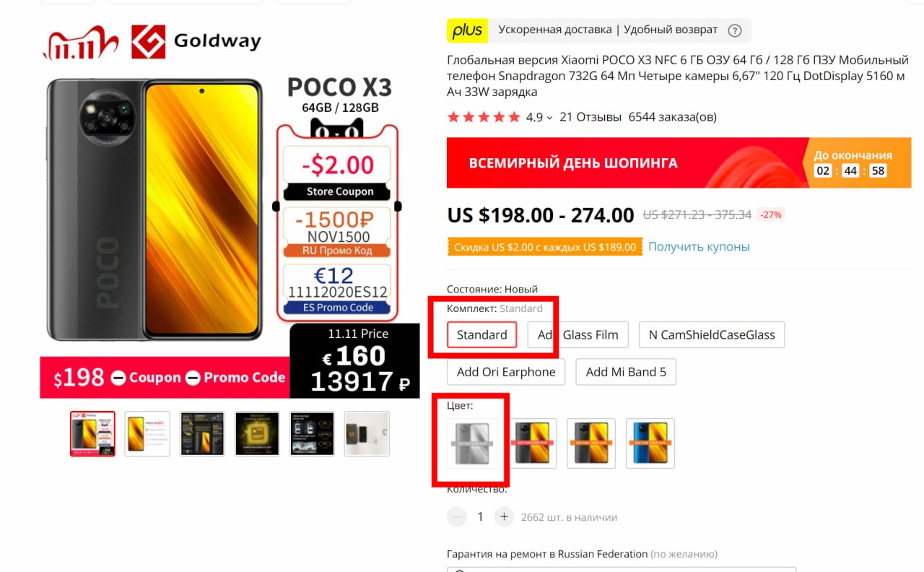The image size is (924, 572).
Task: Choose Add Mi Band 5 option
Action: 626,372
